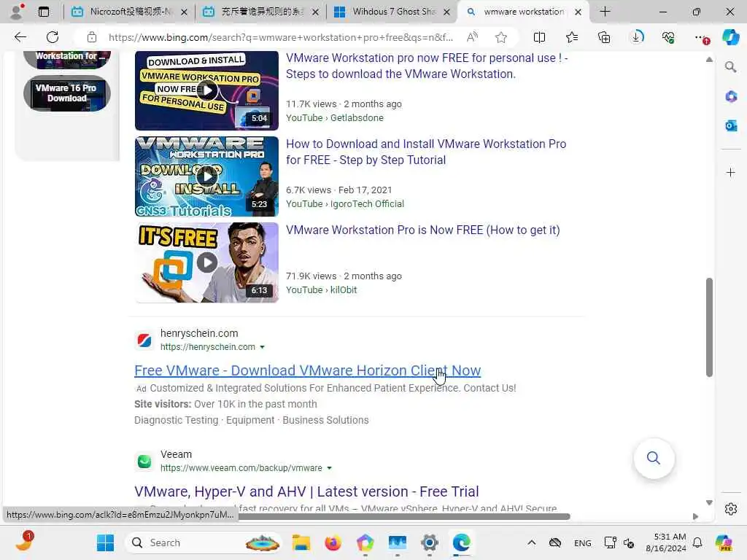Close the Windous 7 Ghost tab
The image size is (747, 560).
[x=446, y=12]
